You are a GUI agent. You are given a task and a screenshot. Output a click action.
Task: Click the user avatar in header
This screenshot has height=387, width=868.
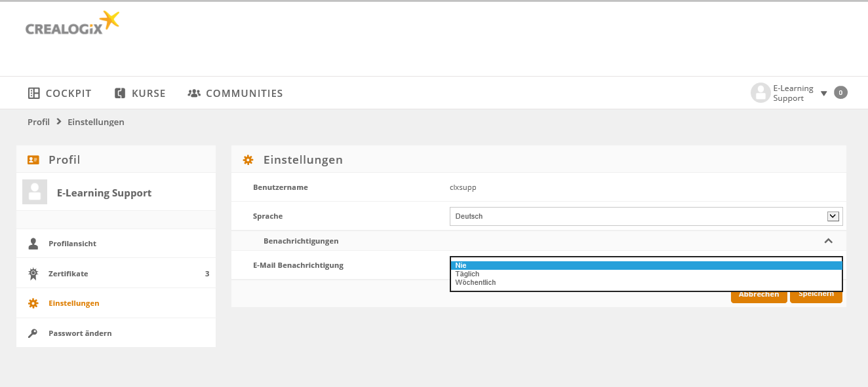(760, 93)
